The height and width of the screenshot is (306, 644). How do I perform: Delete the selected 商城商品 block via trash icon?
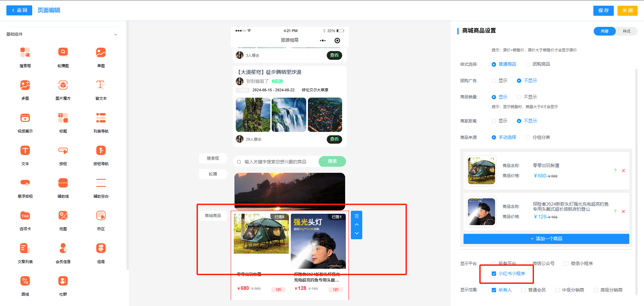[357, 216]
